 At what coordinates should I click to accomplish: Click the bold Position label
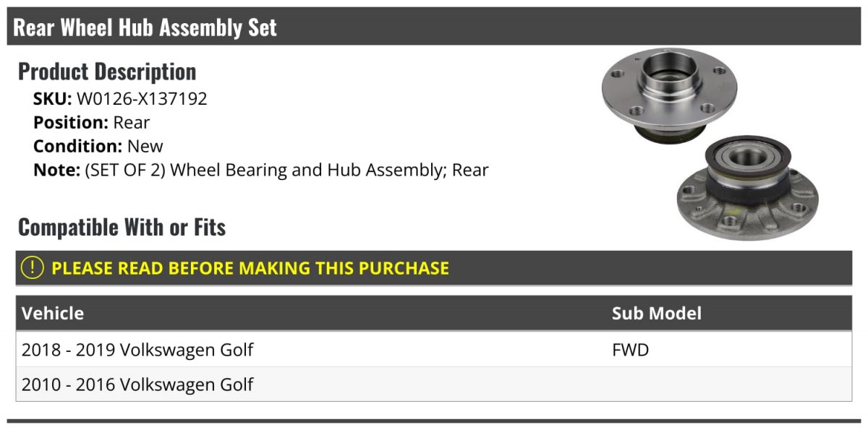click(x=70, y=123)
